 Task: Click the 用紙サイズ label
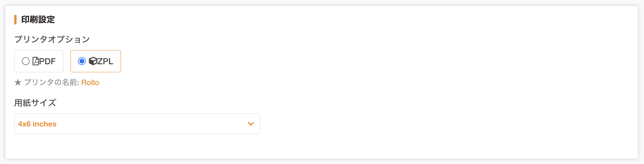pos(35,103)
